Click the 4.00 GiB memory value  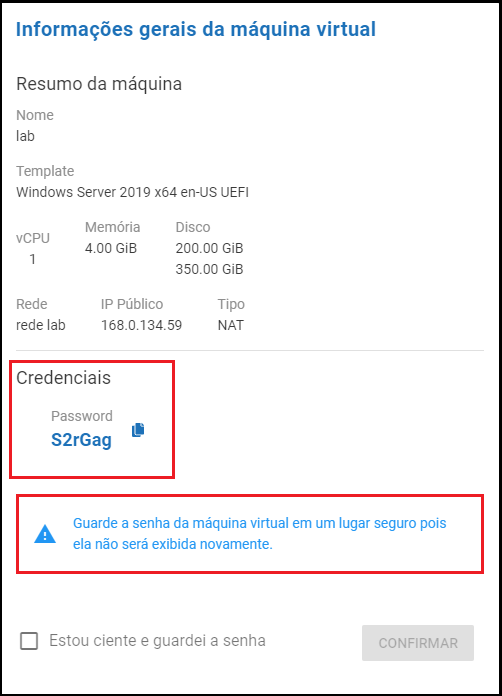coord(111,248)
